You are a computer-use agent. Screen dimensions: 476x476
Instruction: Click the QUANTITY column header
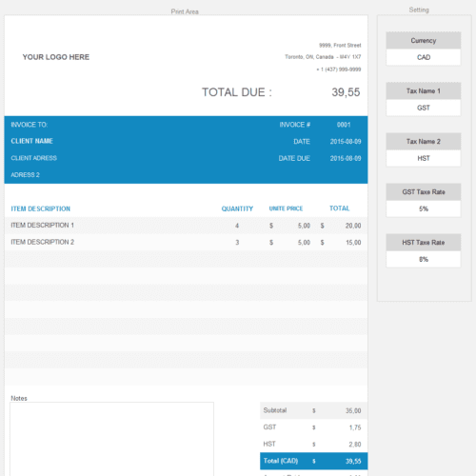pos(237,208)
